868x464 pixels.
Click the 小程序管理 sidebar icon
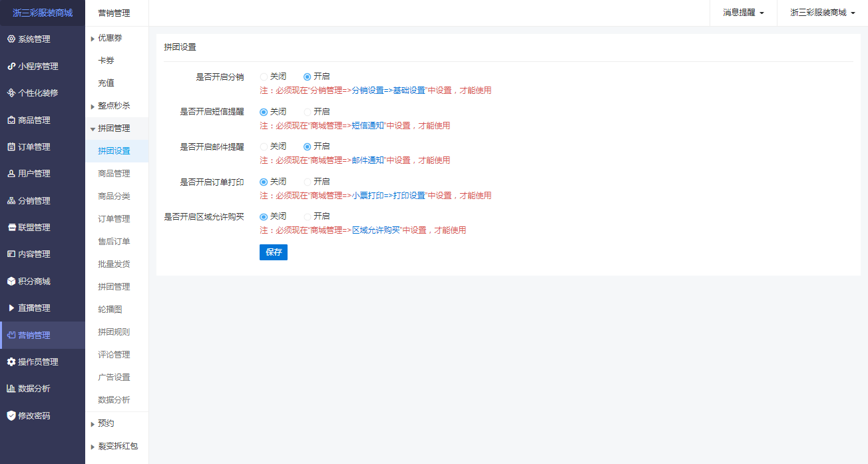point(11,67)
